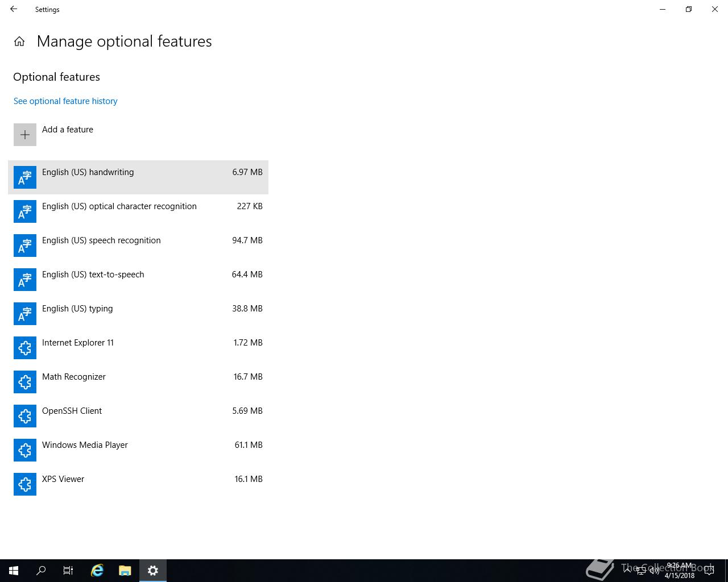This screenshot has height=582, width=728.
Task: Click English (US) text-to-speech icon
Action: 25,280
